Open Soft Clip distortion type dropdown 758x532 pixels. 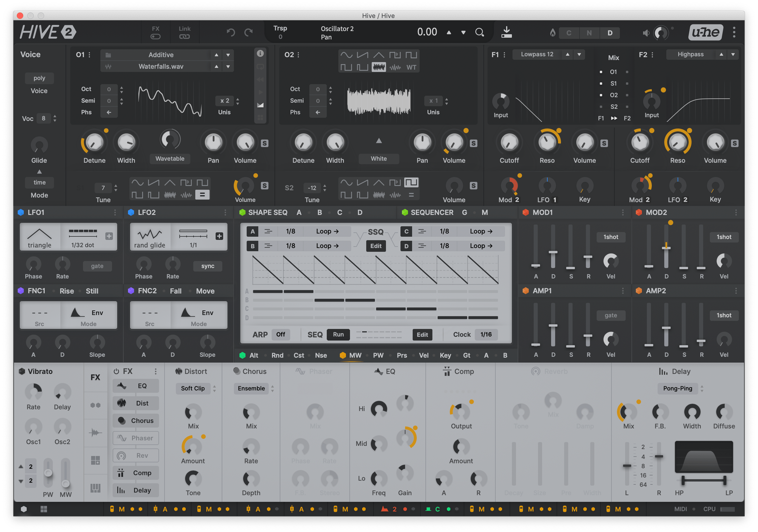(193, 388)
